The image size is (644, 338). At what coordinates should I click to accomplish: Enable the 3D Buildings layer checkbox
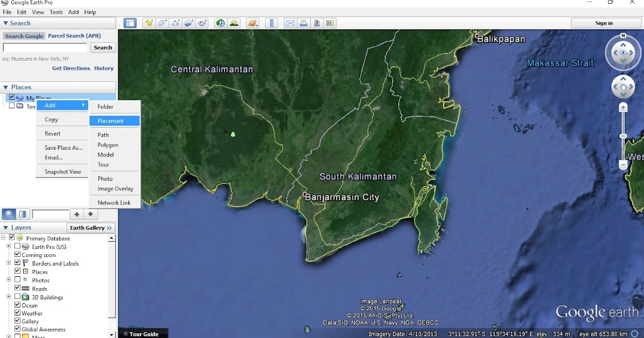pyautogui.click(x=17, y=297)
